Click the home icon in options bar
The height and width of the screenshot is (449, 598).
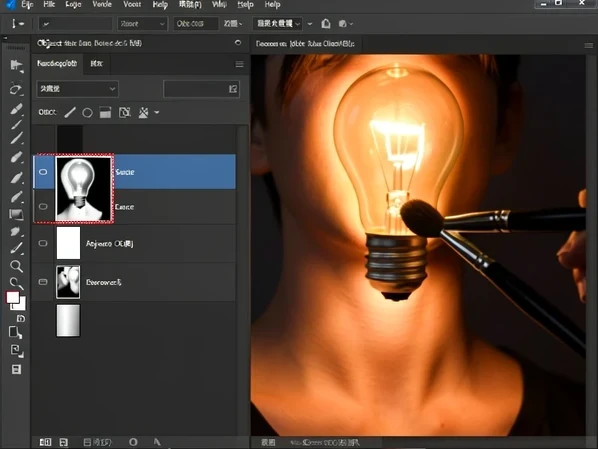click(326, 24)
